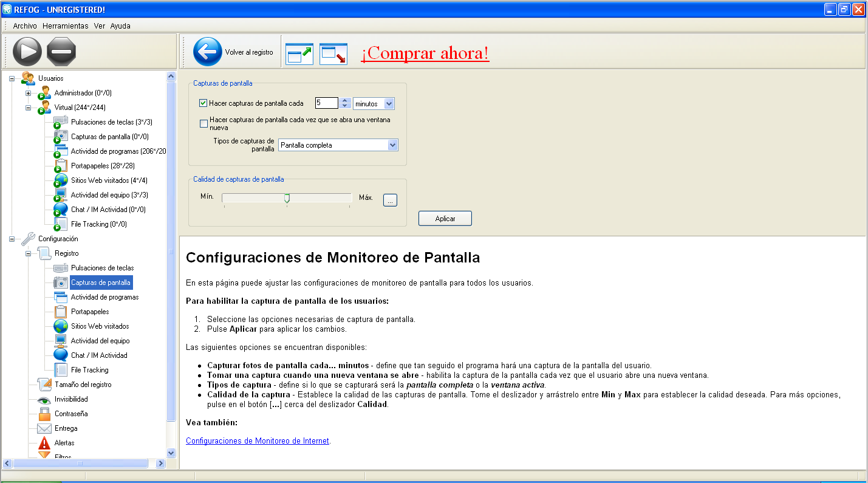
Task: Expand the Administrador tree node
Action: 28,93
